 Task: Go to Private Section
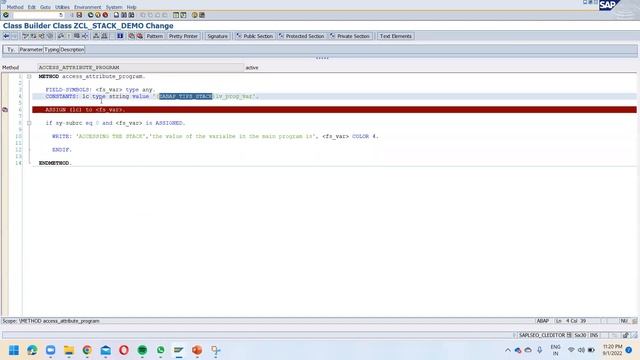pos(350,36)
